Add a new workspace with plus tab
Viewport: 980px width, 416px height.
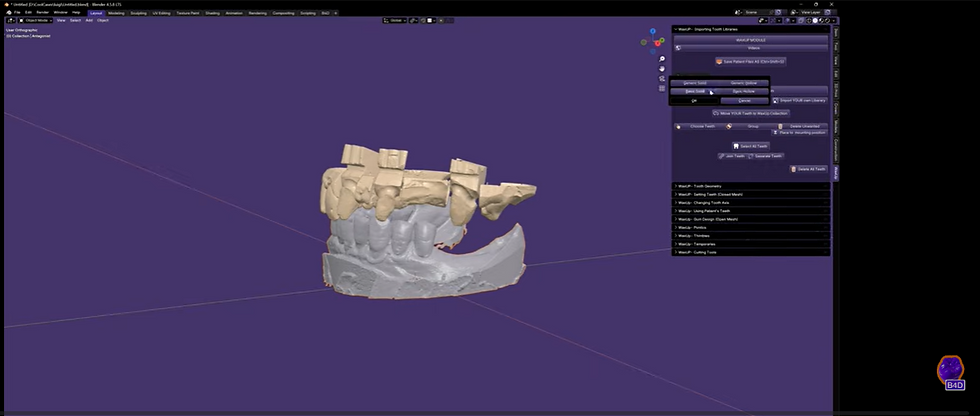pyautogui.click(x=336, y=12)
